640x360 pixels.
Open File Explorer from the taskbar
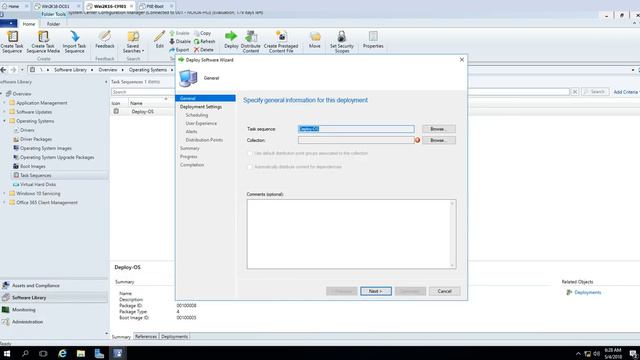pos(81,353)
